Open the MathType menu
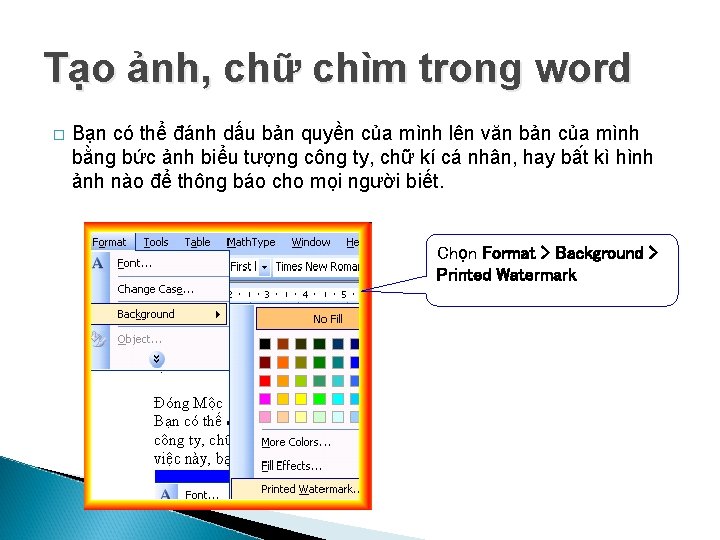Viewport: 720px width, 540px height. 251,242
